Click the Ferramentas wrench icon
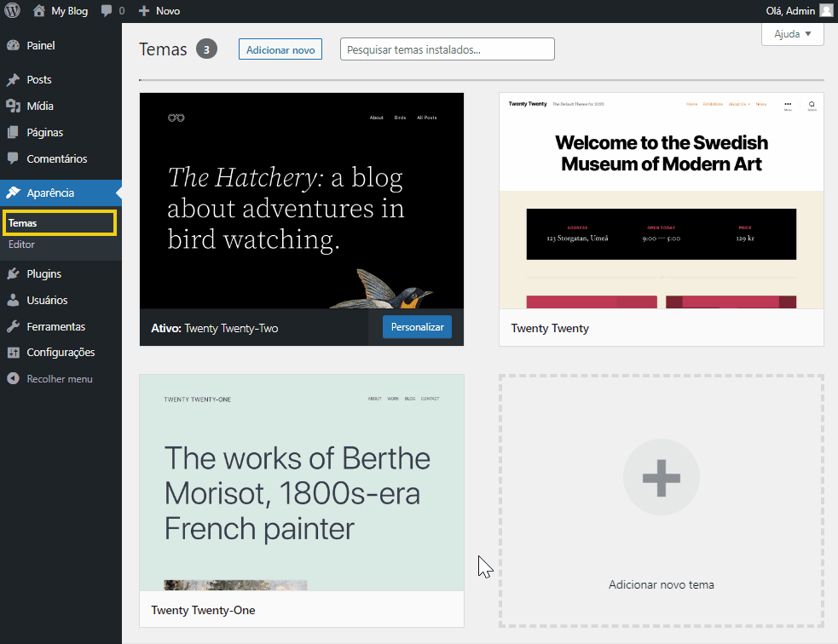This screenshot has width=838, height=644. (x=14, y=326)
